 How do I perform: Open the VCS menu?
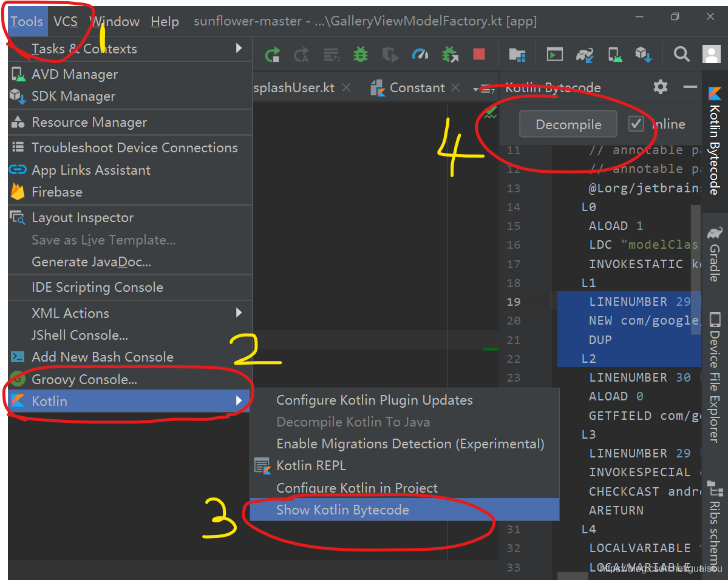coord(66,21)
